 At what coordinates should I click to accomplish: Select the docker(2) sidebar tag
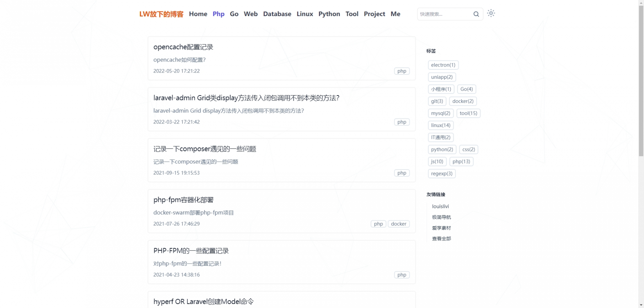click(x=463, y=101)
